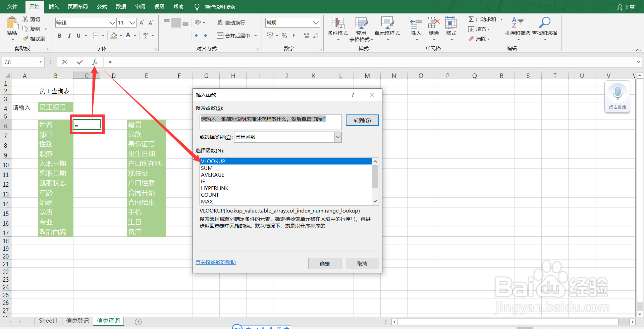Image resolution: width=644 pixels, height=329 pixels.
Task: Toggle italic formatting
Action: tap(69, 35)
